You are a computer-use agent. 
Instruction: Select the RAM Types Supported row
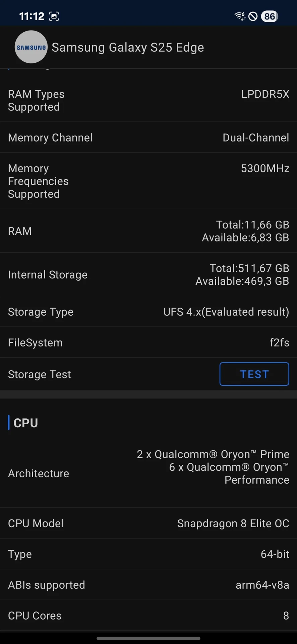[148, 101]
